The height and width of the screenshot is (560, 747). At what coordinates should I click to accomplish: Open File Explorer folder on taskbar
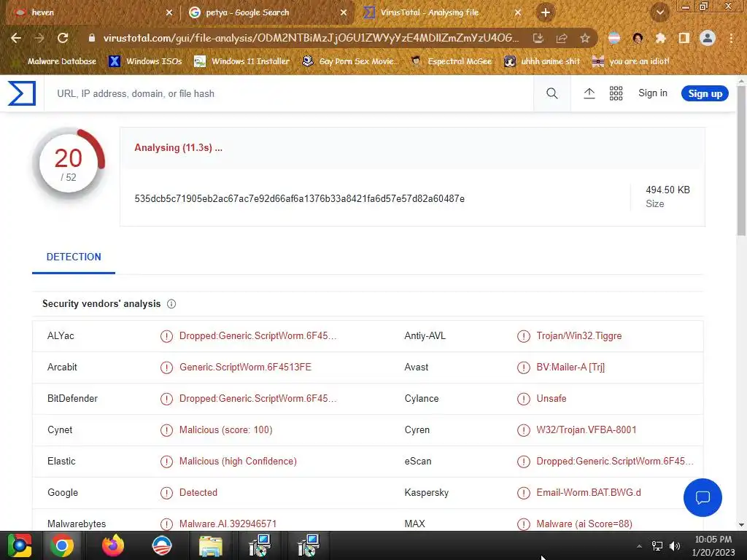(211, 545)
